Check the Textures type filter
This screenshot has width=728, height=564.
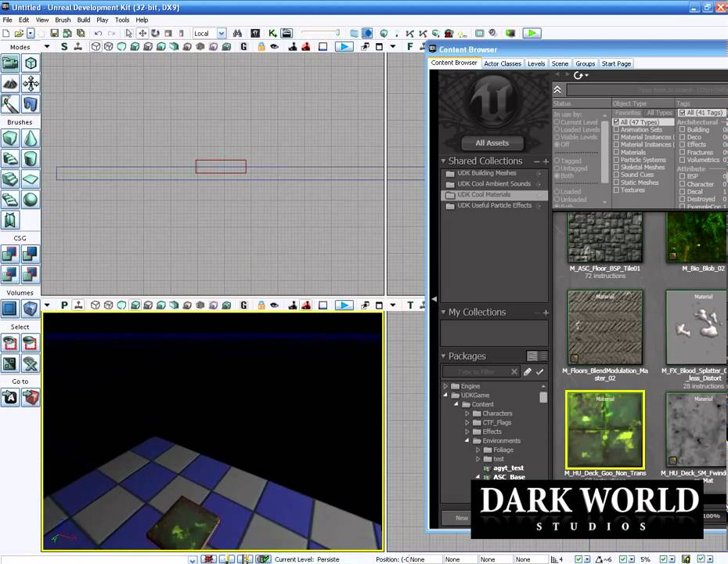[x=616, y=190]
